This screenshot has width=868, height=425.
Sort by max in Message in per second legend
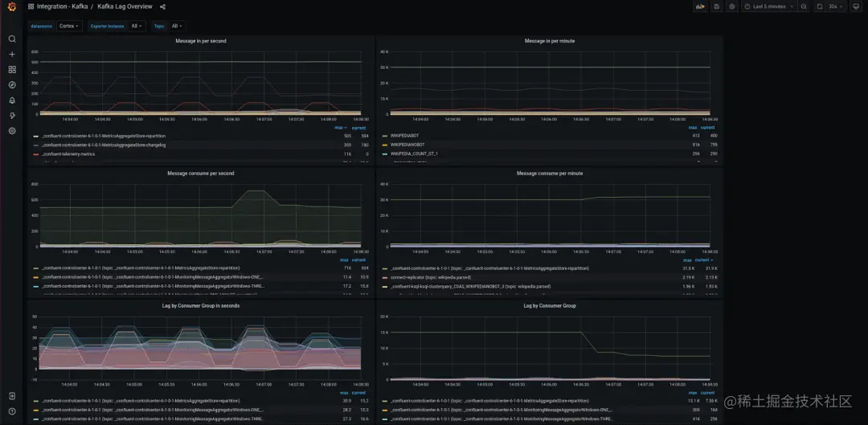point(341,128)
